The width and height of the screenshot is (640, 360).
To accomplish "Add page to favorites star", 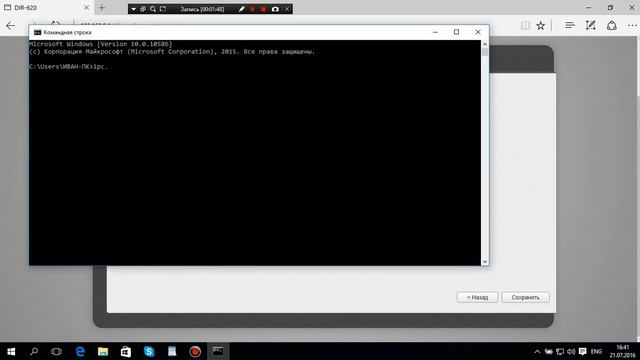I will pyautogui.click(x=541, y=26).
